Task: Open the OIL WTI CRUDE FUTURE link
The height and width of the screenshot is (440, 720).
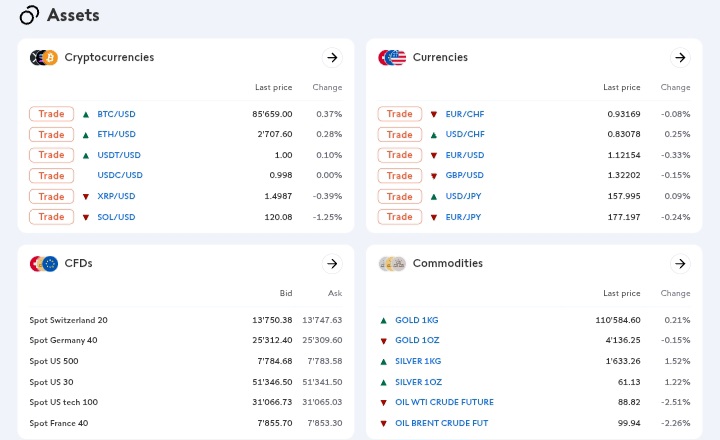Action: pos(444,402)
